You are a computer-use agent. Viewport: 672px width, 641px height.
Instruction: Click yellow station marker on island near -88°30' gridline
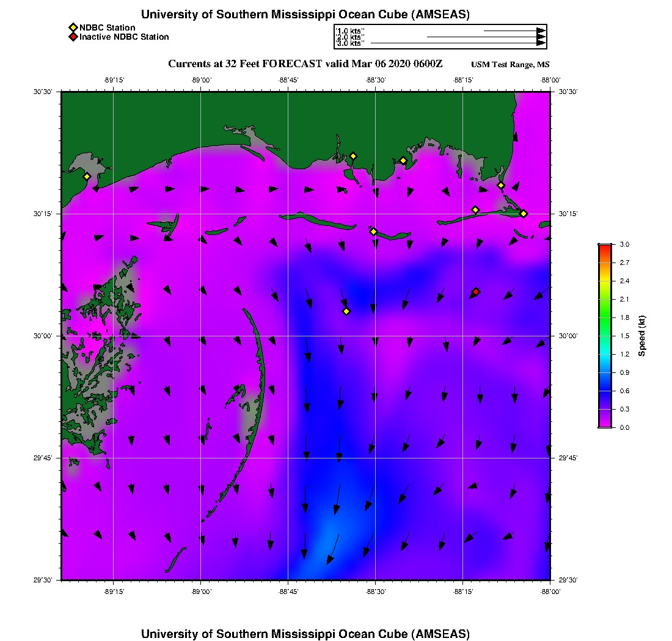click(x=373, y=231)
